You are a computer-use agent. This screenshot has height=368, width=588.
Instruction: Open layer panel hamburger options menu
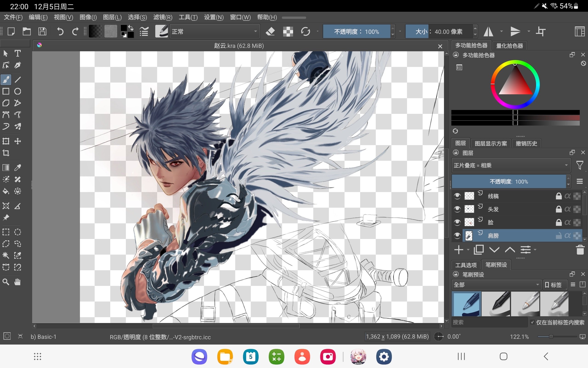[x=580, y=181]
